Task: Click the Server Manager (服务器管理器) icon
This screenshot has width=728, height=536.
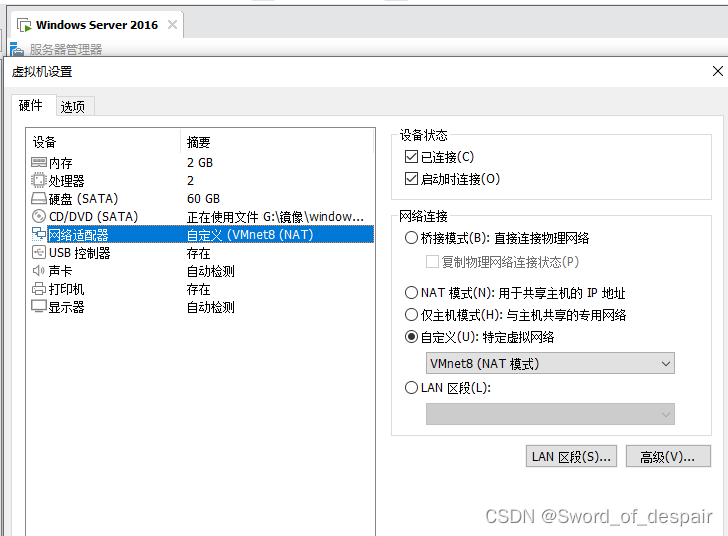Action: pyautogui.click(x=17, y=49)
